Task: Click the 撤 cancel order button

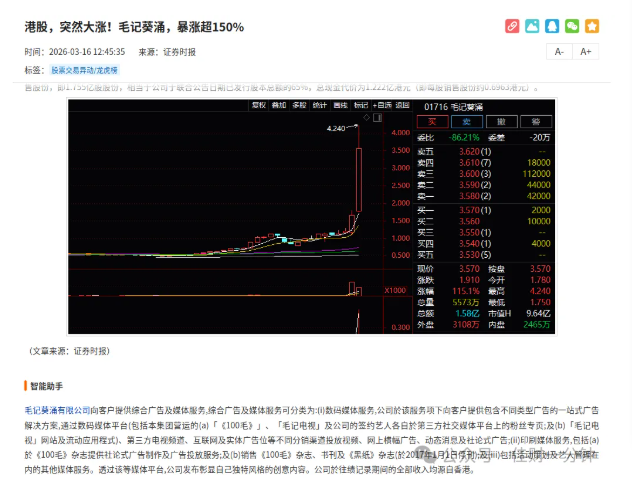Action: (x=501, y=122)
